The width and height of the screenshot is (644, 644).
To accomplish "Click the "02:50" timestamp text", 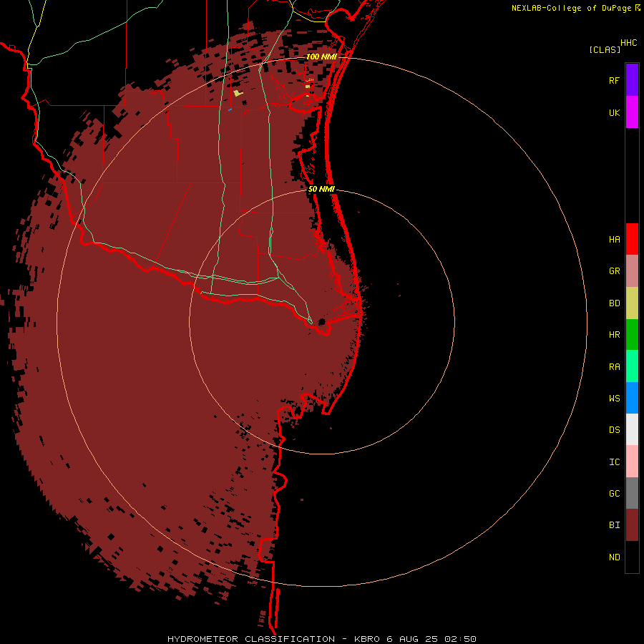I will tap(460, 639).
